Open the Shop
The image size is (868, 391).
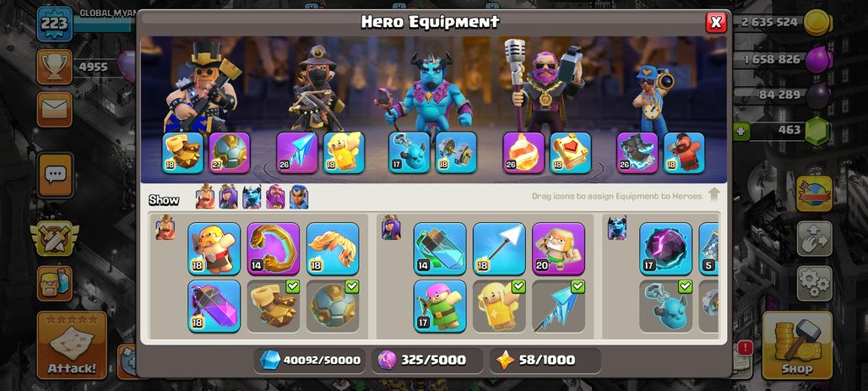pos(796,344)
